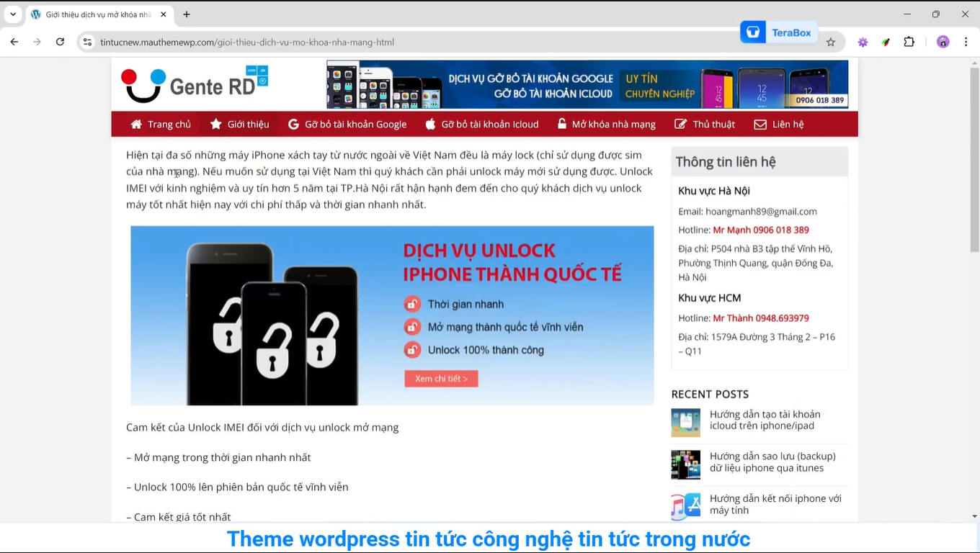Click hotline Mr Mạnh 0906 018 389
The image size is (980, 553).
761,230
